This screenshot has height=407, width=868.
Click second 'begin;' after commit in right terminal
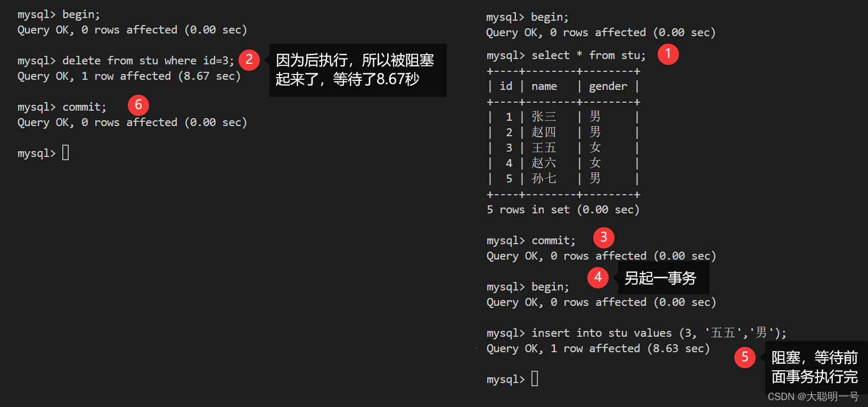click(550, 287)
